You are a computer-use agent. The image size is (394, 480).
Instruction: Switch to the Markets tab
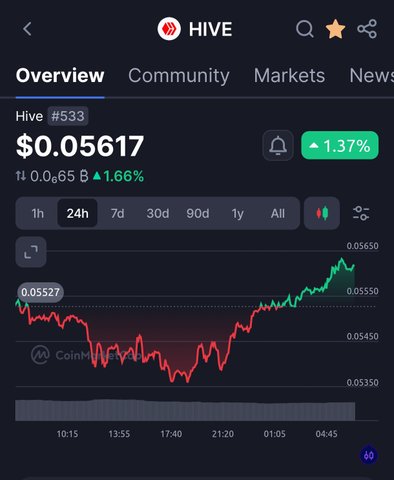289,76
